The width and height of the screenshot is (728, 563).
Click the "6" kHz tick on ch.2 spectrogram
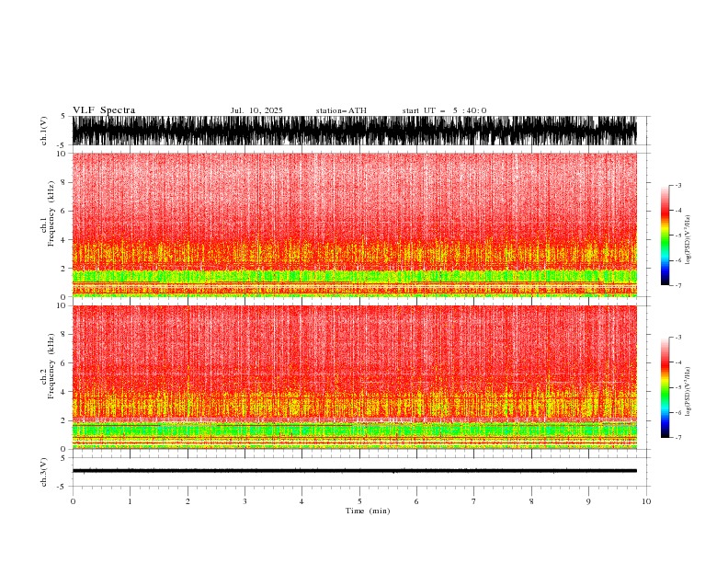64,362
